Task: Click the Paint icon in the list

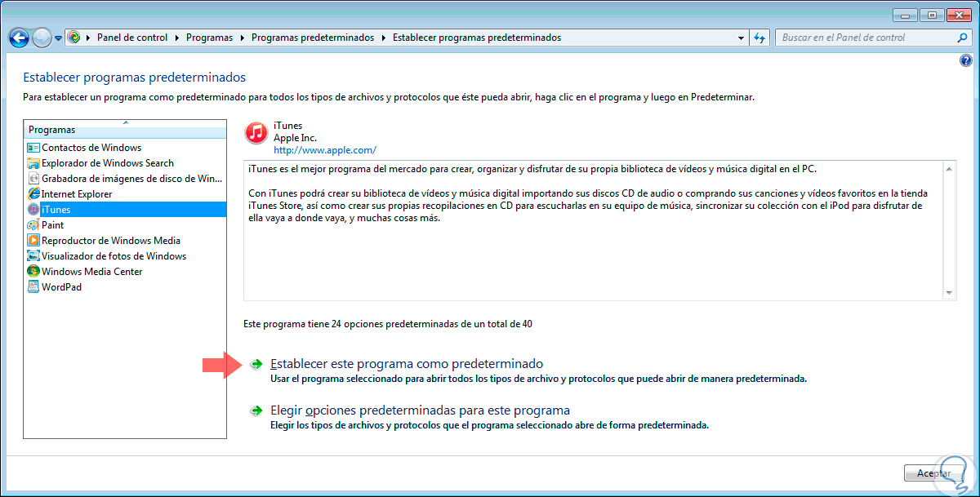Action: click(33, 225)
